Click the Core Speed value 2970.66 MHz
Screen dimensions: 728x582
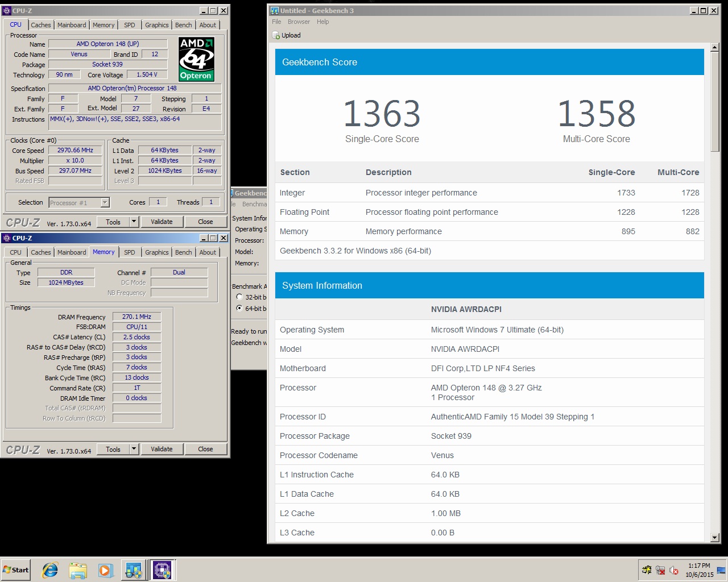(x=75, y=150)
